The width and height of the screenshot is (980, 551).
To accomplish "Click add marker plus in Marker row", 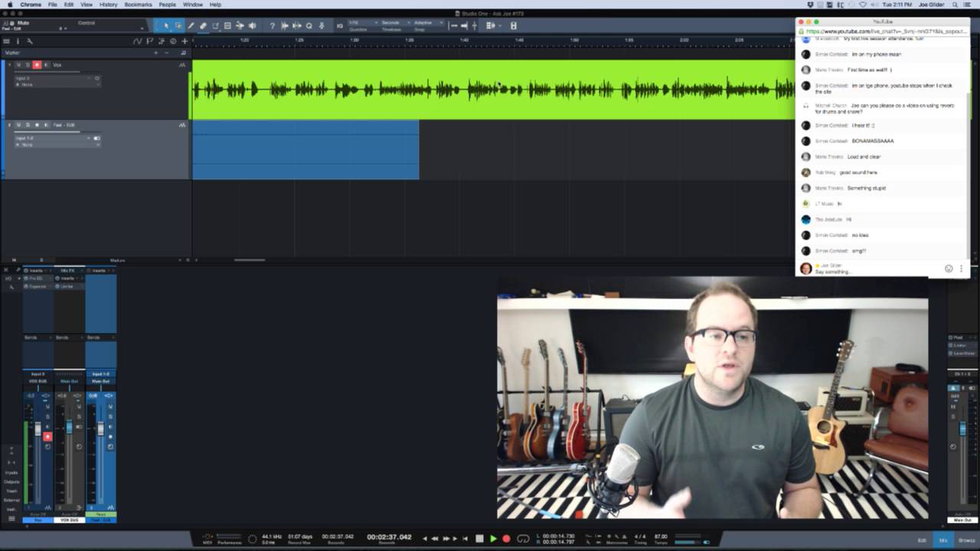I will (156, 53).
